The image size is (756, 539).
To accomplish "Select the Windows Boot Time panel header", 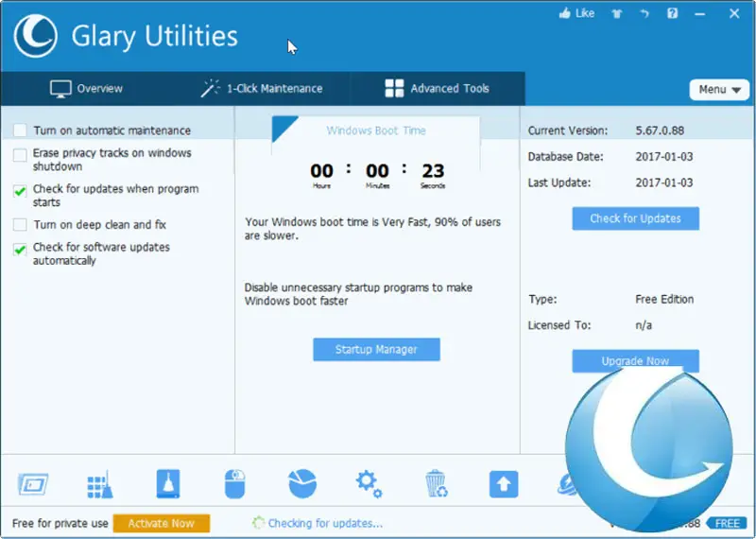I will [x=376, y=130].
